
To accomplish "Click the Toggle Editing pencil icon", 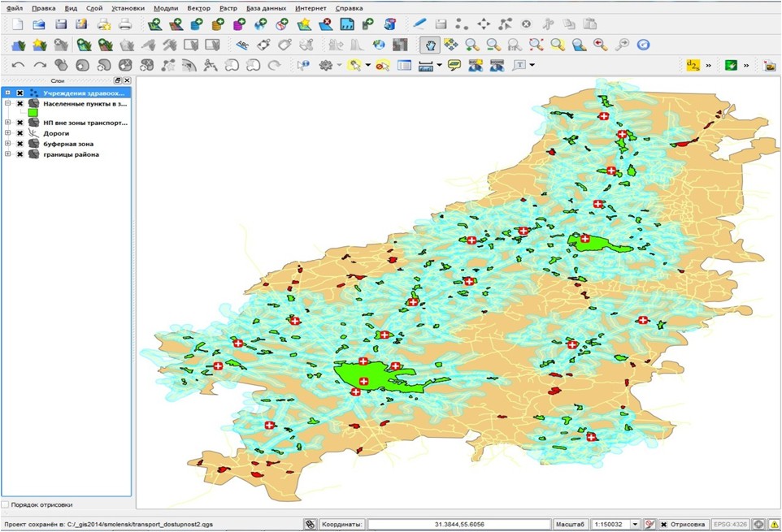I will pos(419,24).
